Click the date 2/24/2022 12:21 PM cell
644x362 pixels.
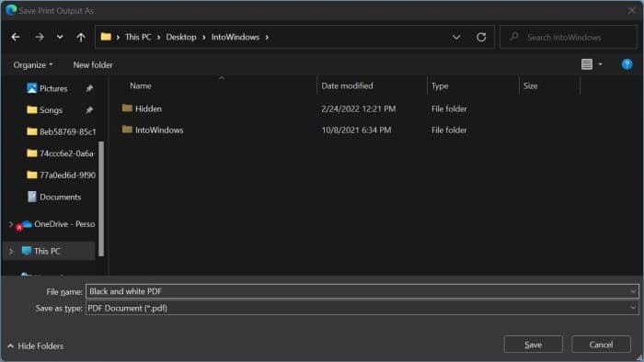pos(358,109)
